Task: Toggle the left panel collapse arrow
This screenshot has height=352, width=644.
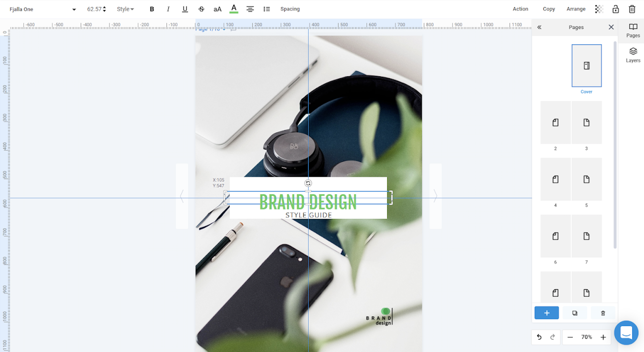Action: 540,27
